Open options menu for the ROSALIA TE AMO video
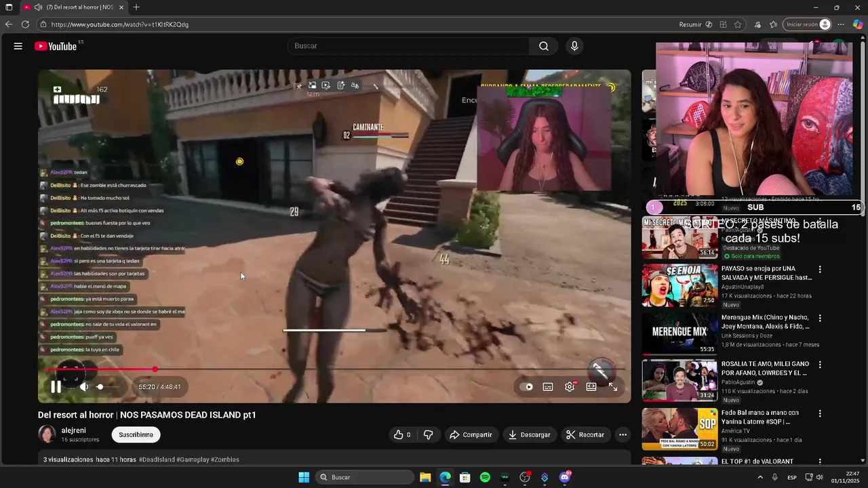The width and height of the screenshot is (868, 488). pyautogui.click(x=820, y=365)
